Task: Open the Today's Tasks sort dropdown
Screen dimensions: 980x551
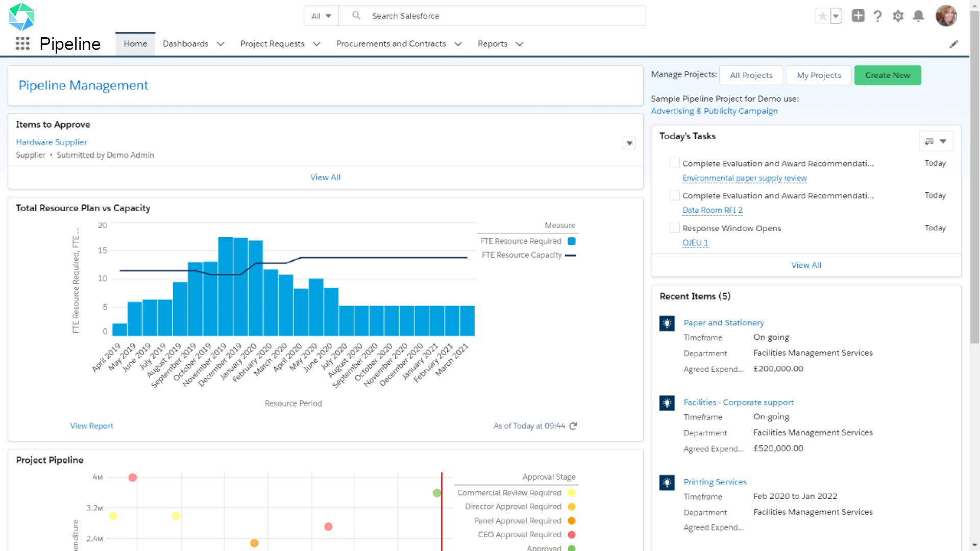Action: [936, 141]
